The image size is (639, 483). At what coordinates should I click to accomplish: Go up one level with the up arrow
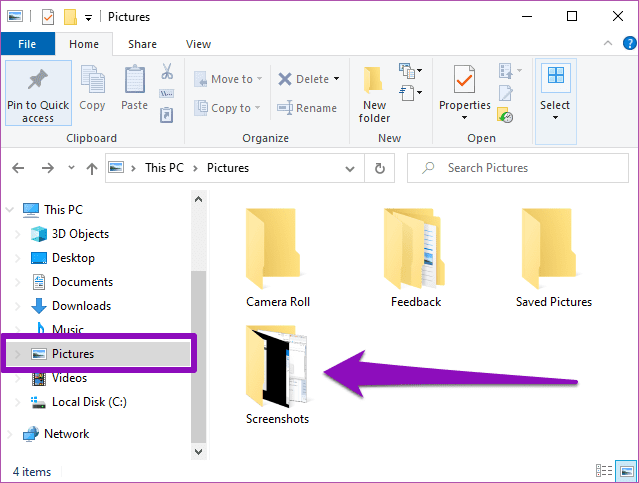click(x=92, y=168)
